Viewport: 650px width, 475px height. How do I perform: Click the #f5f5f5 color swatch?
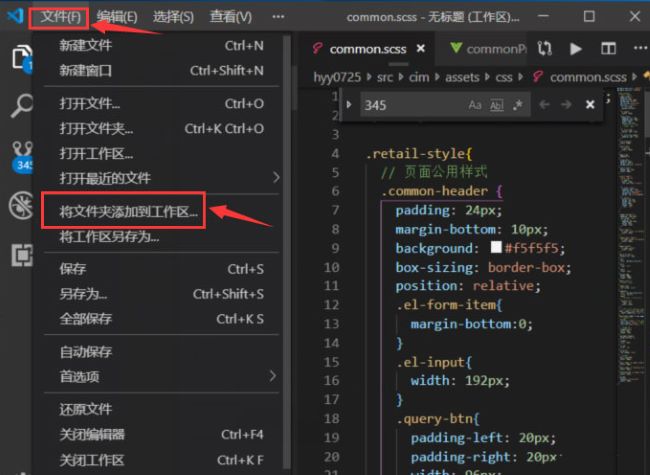(495, 248)
